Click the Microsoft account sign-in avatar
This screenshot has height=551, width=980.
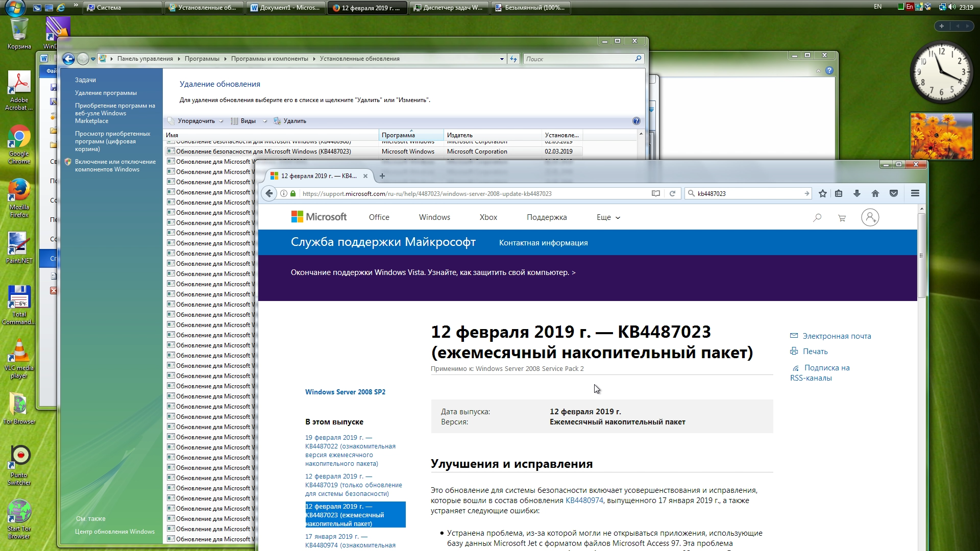click(870, 217)
